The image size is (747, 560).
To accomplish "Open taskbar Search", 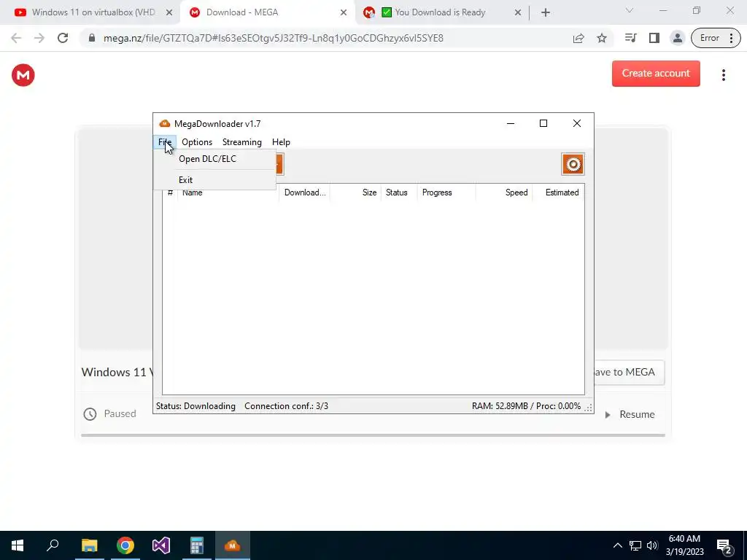I will pos(53,545).
